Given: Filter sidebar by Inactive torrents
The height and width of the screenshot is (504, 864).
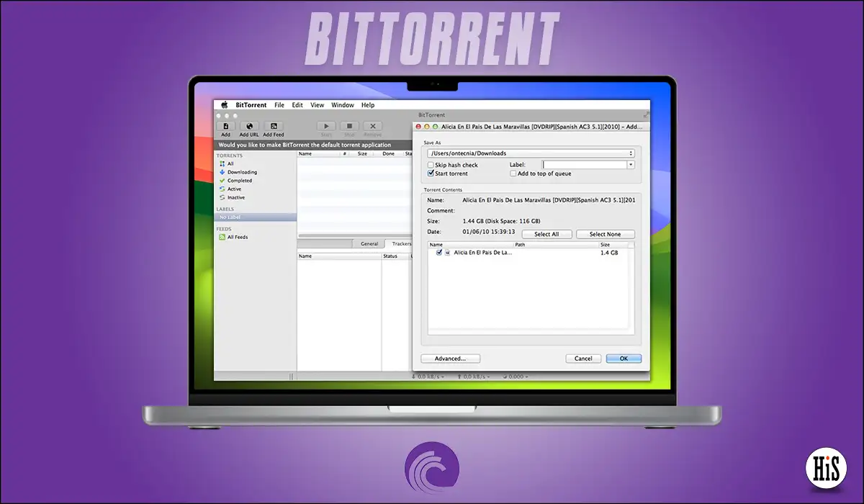Looking at the screenshot, I should [x=232, y=197].
